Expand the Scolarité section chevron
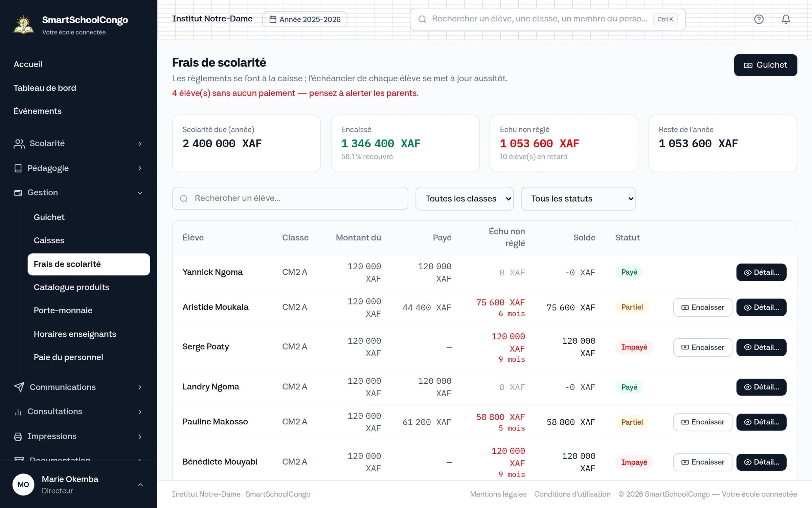 [x=140, y=144]
